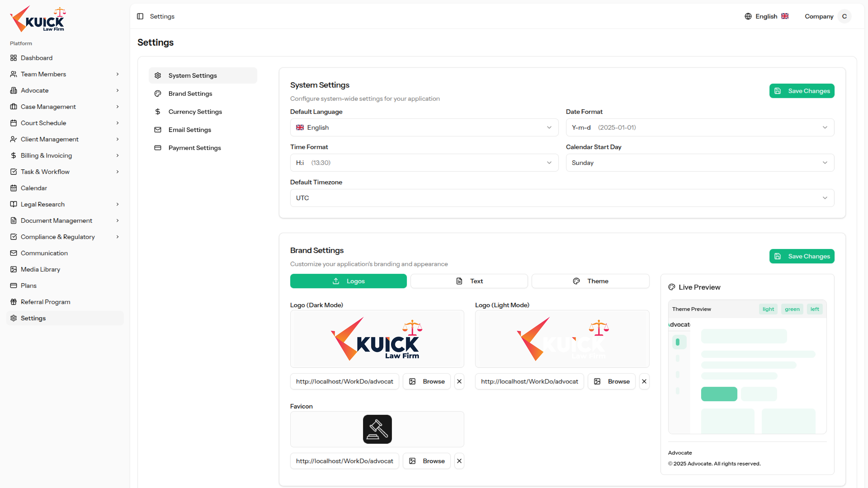Click the Dashboard grid icon
The width and height of the screenshot is (868, 488).
(x=13, y=58)
